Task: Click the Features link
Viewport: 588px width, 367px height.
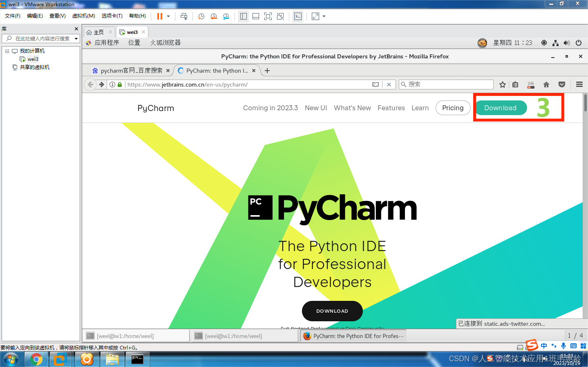Action: [391, 108]
